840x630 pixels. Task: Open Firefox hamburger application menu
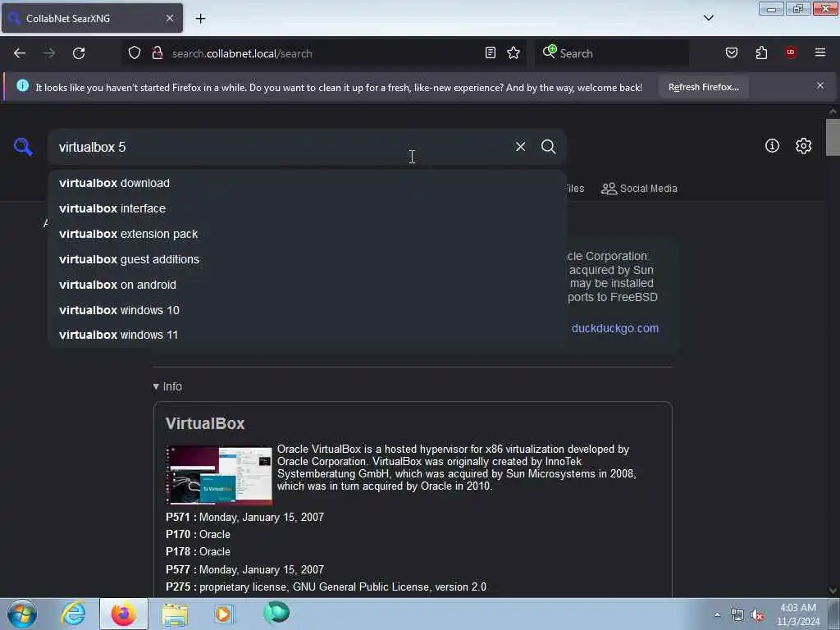[820, 52]
